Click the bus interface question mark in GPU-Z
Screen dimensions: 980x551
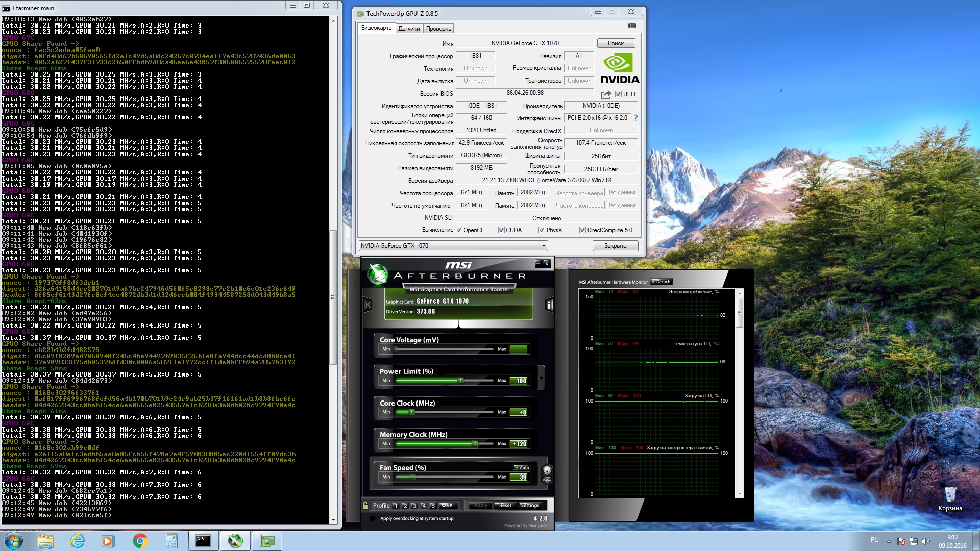(x=635, y=118)
